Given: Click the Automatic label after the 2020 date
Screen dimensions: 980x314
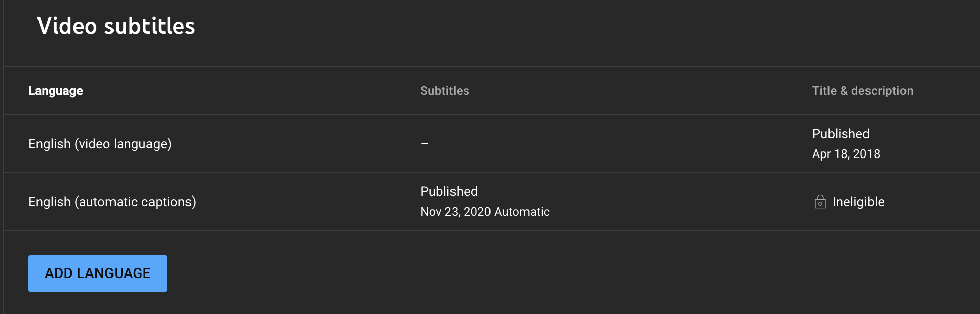Looking at the screenshot, I should (522, 212).
